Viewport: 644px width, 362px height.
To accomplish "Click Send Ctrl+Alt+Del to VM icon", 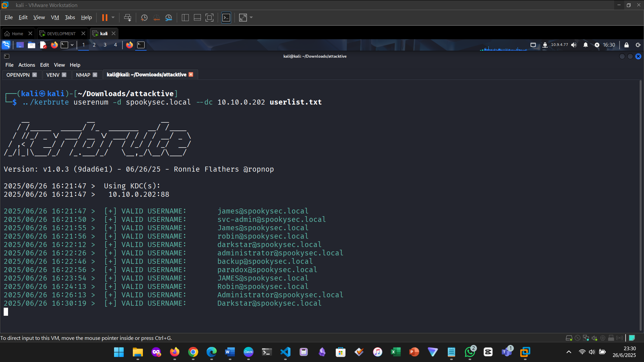I will coord(127,17).
